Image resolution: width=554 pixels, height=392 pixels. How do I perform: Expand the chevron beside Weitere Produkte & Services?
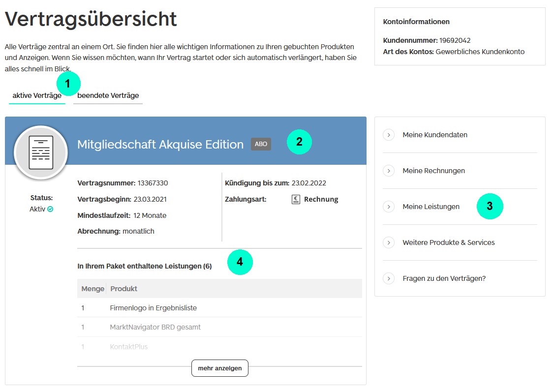tap(389, 242)
